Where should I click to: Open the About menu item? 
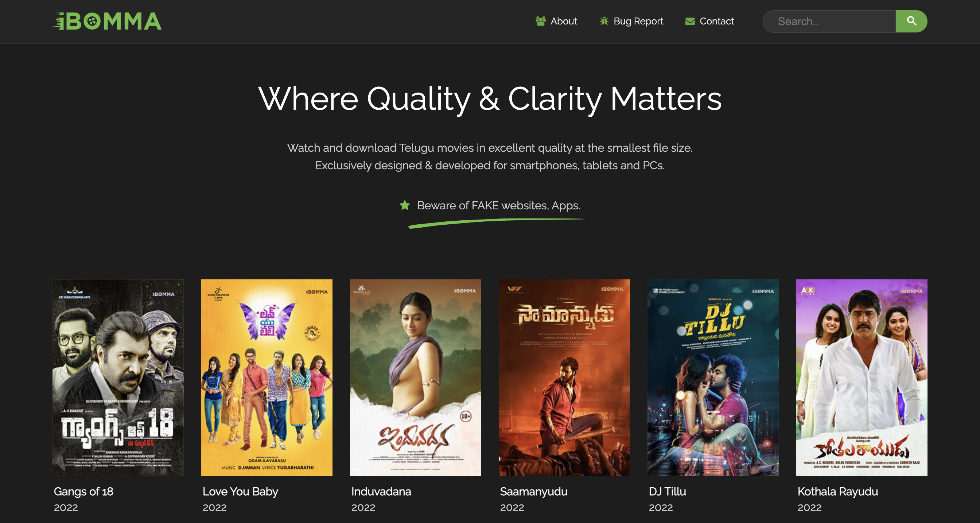563,21
